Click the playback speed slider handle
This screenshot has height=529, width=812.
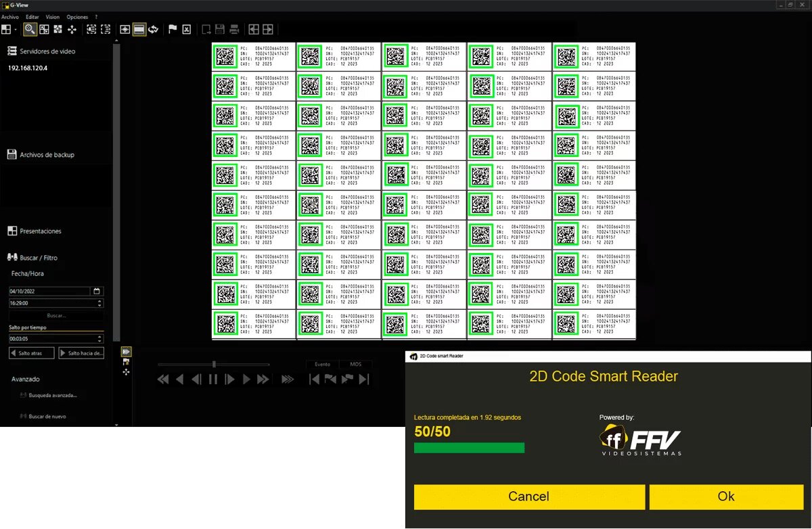pyautogui.click(x=214, y=365)
